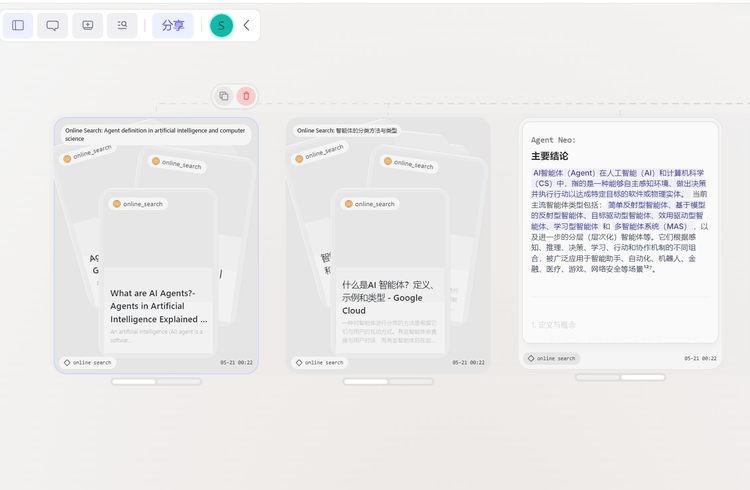The image size is (750, 490).
Task: Select the Agent definition online search card
Action: 156,245
